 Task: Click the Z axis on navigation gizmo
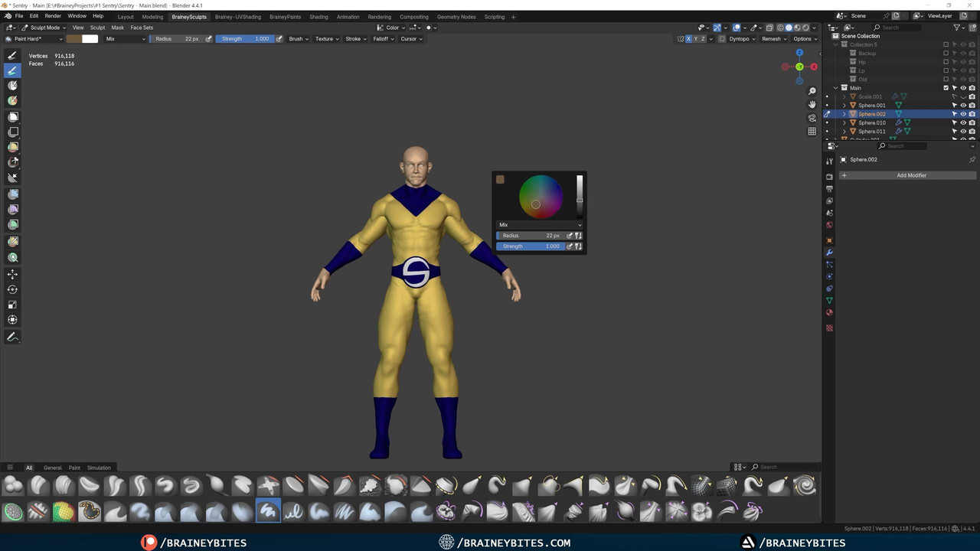pos(799,53)
